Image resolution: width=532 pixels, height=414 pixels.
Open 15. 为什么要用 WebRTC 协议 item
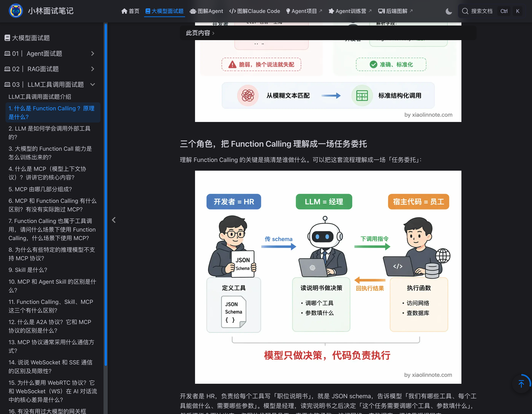[53, 391]
